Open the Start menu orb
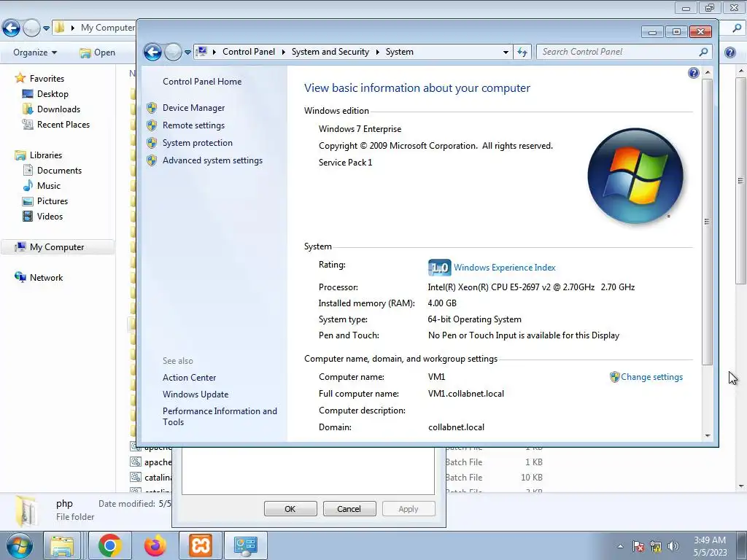Image resolution: width=747 pixels, height=560 pixels. (x=19, y=545)
